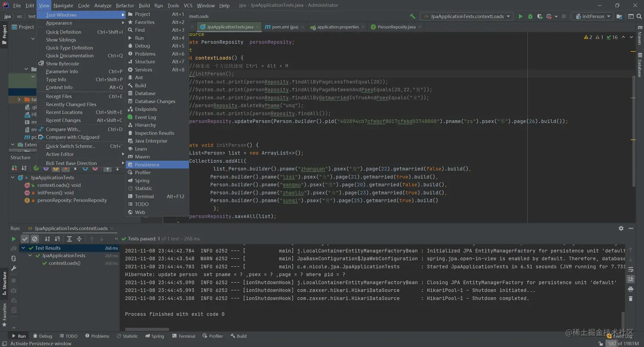Clear console output with the trash icon
Viewport: 644px width, 347px height.
(x=631, y=298)
